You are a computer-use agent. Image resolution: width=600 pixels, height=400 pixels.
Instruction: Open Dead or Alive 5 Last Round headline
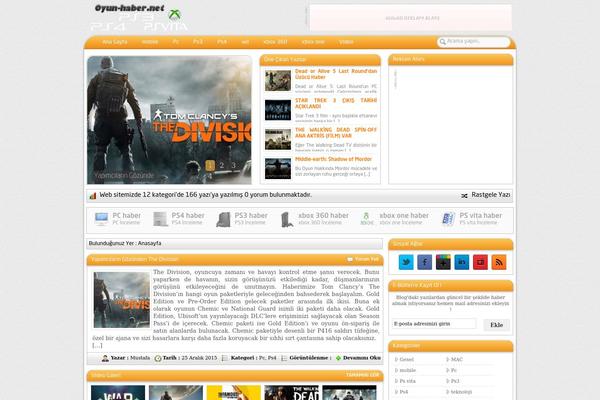(336, 74)
